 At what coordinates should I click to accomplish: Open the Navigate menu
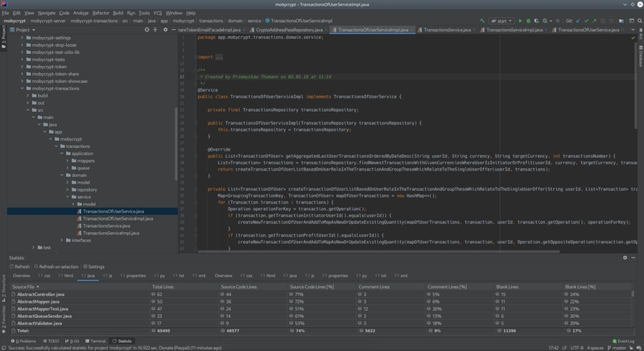pyautogui.click(x=47, y=13)
